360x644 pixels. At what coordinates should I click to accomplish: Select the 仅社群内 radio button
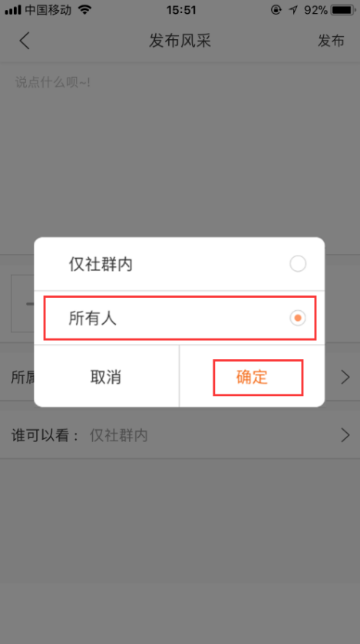coord(298,264)
